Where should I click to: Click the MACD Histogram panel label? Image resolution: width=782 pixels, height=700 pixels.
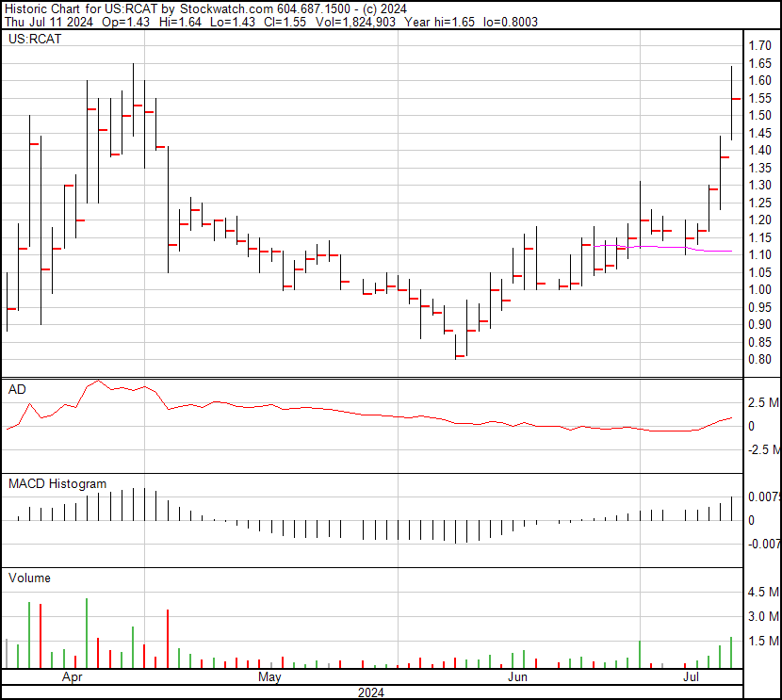point(57,483)
